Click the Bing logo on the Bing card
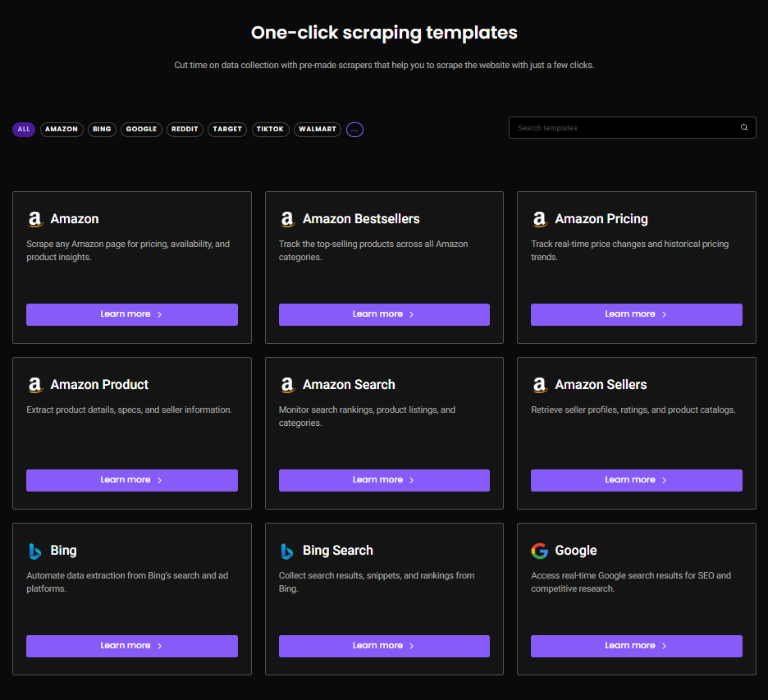Screen dimensions: 768x700 pyautogui.click(x=34, y=551)
